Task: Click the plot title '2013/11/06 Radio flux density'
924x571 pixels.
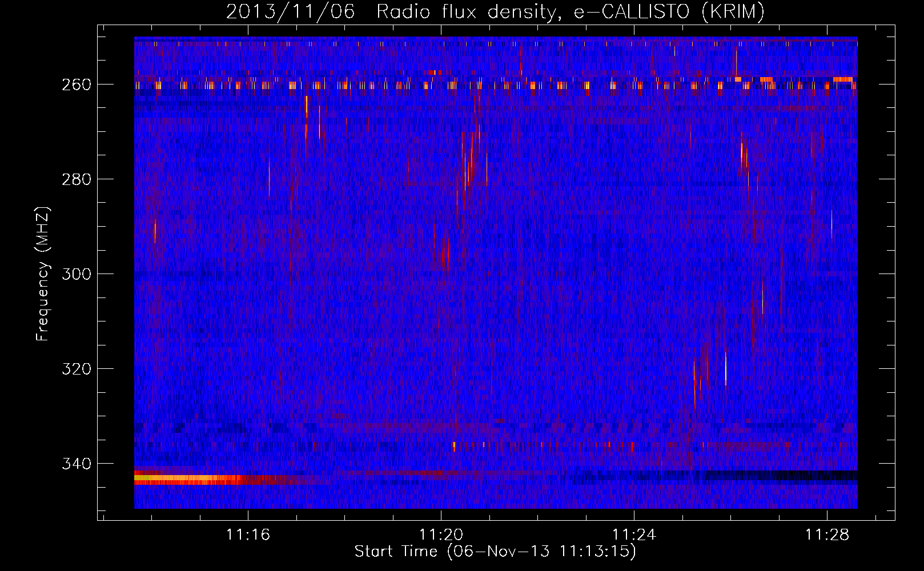Action: (x=495, y=11)
